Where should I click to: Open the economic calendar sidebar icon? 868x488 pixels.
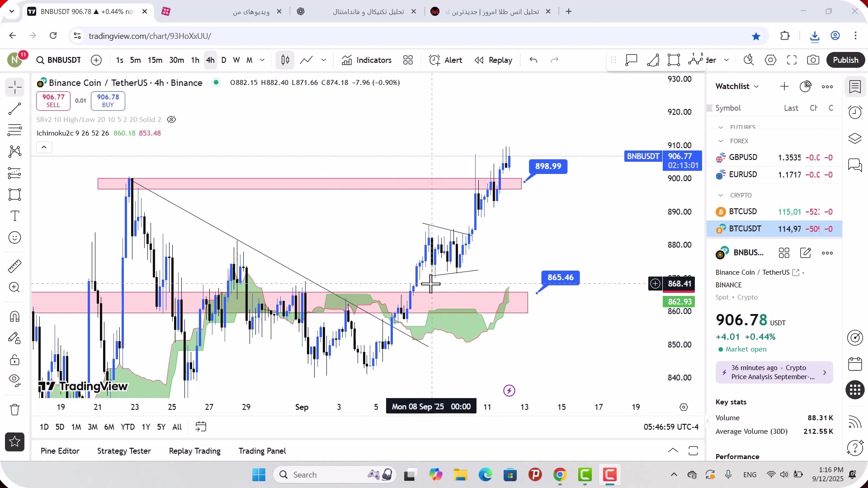tap(855, 364)
